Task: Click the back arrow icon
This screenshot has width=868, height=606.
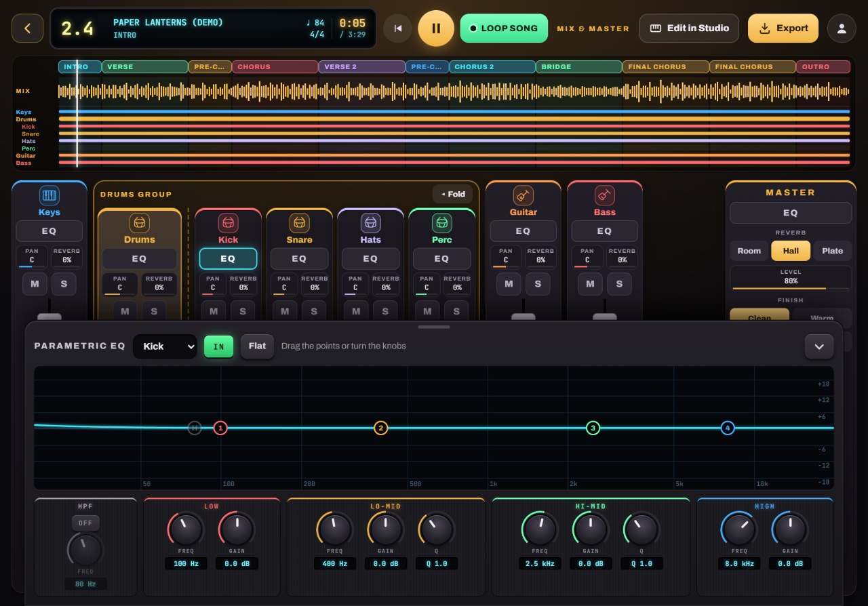Action: (28, 28)
